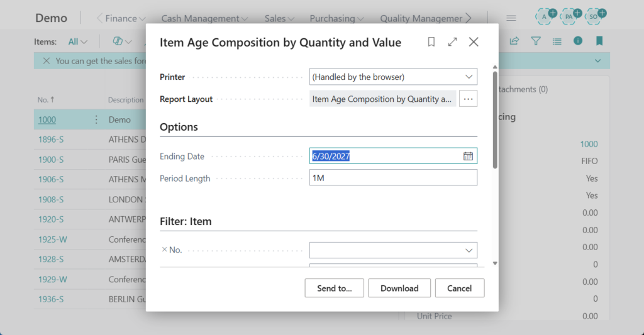The image size is (644, 335).
Task: Expand the No. filter dropdown
Action: [468, 250]
